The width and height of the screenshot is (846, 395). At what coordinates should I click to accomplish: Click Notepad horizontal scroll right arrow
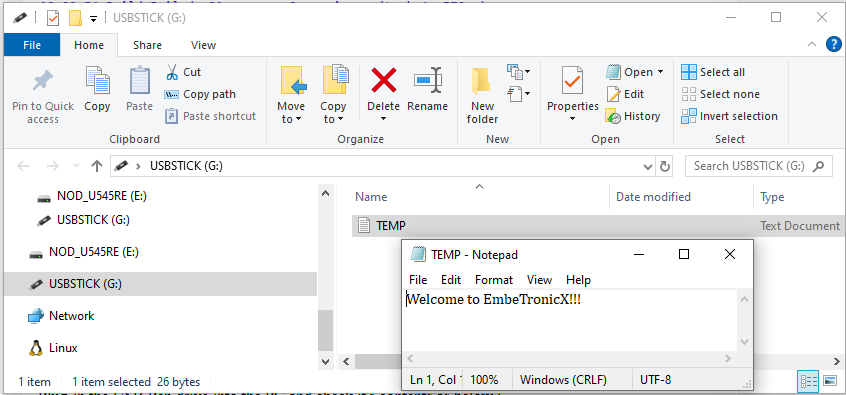tap(727, 358)
